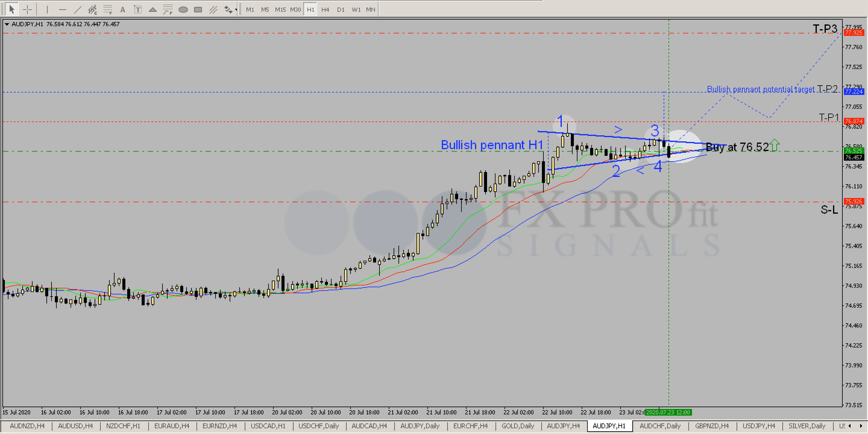Select the Horizontal Line drawing tool

pos(62,9)
